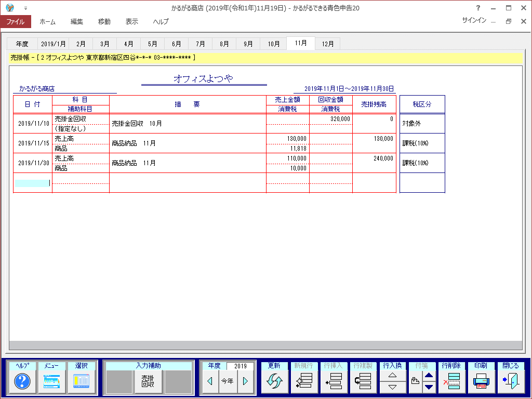Image resolution: width=532 pixels, height=399 pixels.
Task: Switch to the 8月 tab
Action: click(224, 44)
